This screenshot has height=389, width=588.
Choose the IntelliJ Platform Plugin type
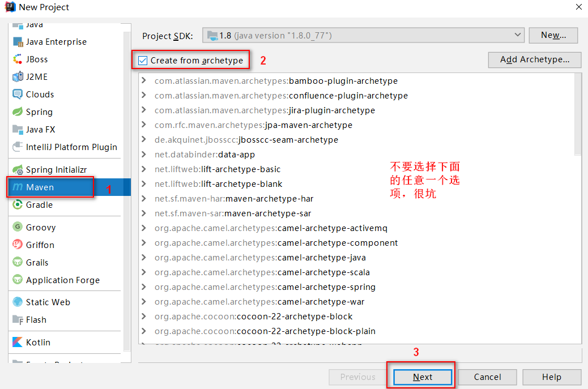[x=65, y=147]
